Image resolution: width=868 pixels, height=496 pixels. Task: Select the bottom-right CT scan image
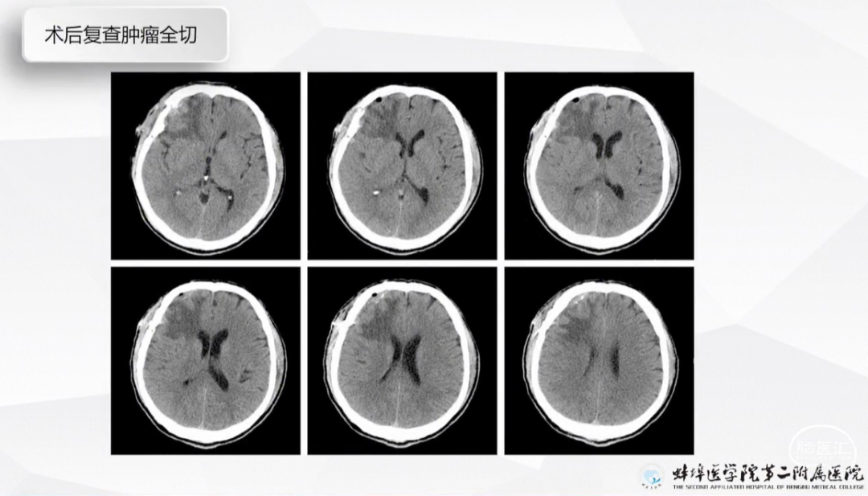coord(599,361)
